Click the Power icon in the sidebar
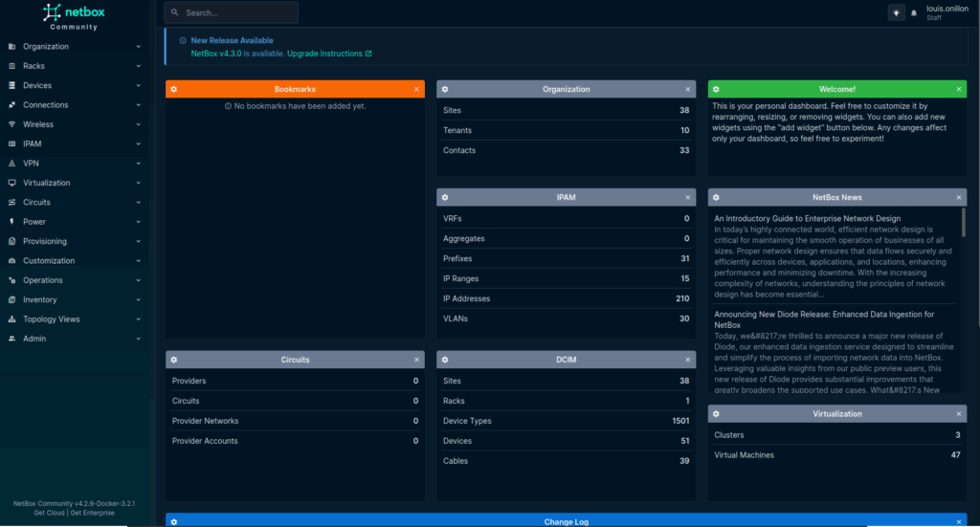Screen dimensions: 980x527 pyautogui.click(x=11, y=222)
